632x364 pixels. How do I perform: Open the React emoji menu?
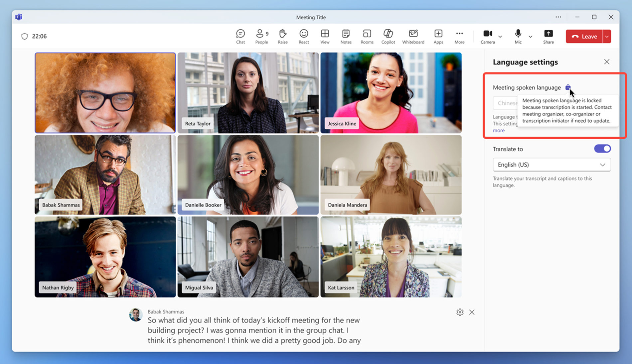303,36
